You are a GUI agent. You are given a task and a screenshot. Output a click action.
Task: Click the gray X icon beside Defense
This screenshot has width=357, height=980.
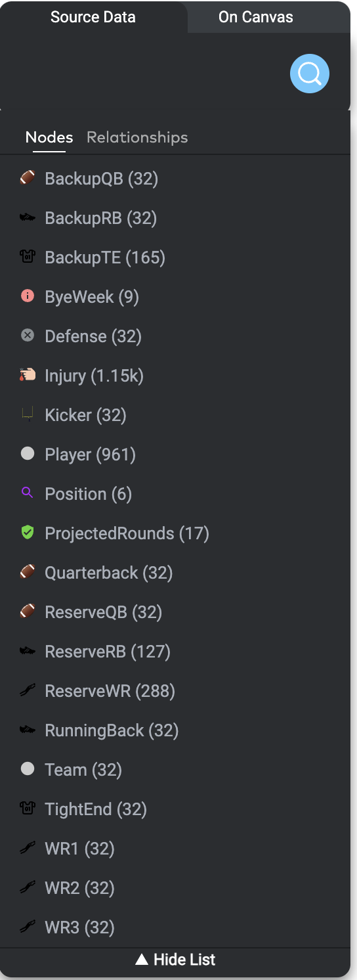(28, 336)
